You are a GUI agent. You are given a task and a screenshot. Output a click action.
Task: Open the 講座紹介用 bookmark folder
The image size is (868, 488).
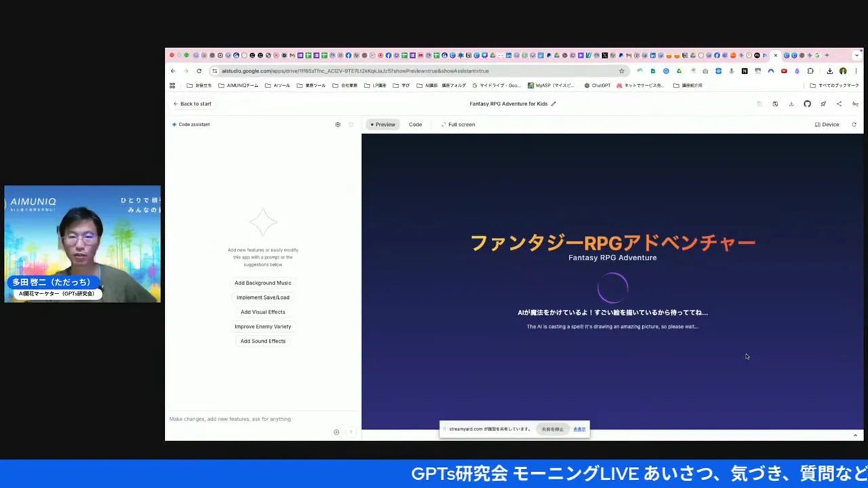(688, 85)
